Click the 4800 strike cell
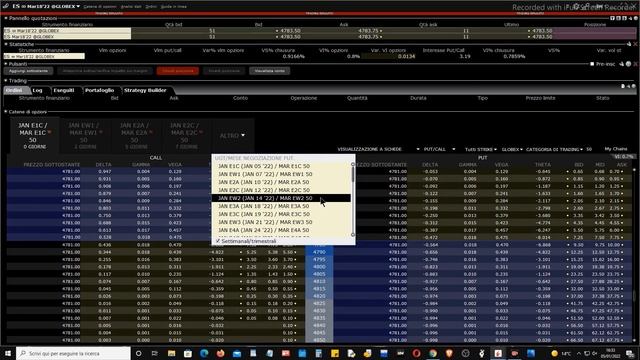This screenshot has width=640, height=360. [319, 267]
